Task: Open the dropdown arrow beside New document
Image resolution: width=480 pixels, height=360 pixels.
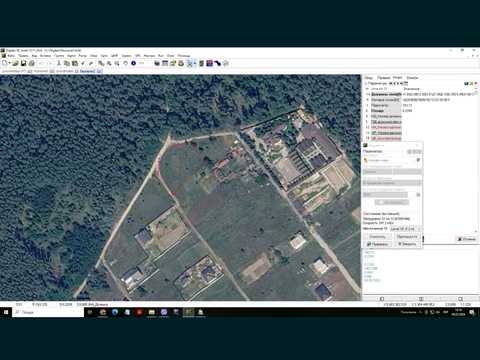Action: (9, 63)
